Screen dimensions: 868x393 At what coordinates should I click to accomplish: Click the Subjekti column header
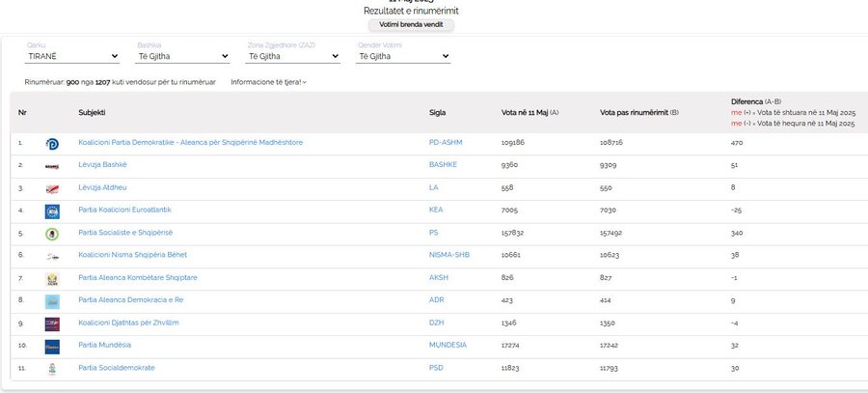pyautogui.click(x=92, y=113)
